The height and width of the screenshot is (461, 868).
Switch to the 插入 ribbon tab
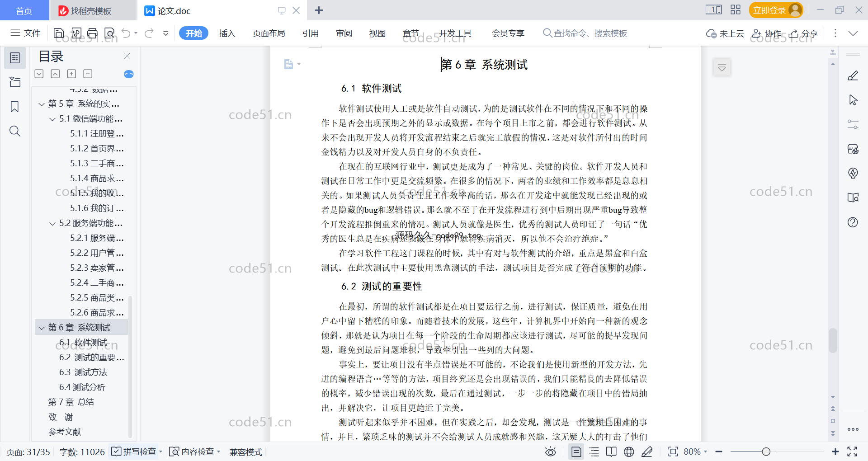(227, 33)
